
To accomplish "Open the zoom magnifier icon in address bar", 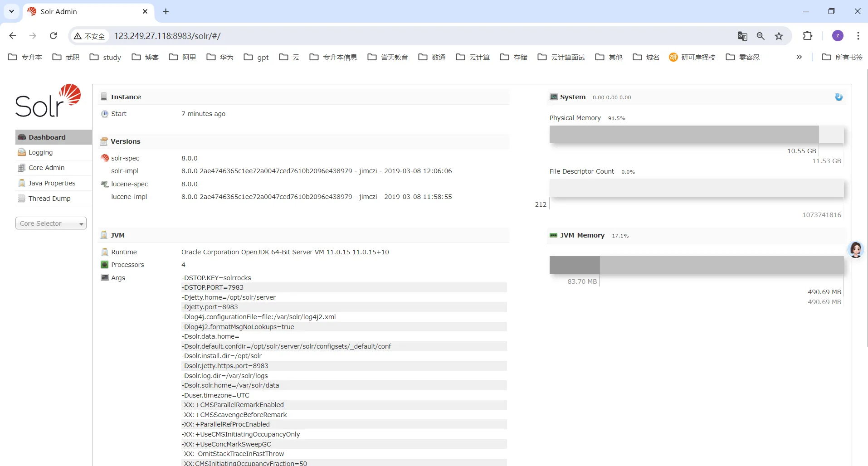I will click(x=761, y=36).
